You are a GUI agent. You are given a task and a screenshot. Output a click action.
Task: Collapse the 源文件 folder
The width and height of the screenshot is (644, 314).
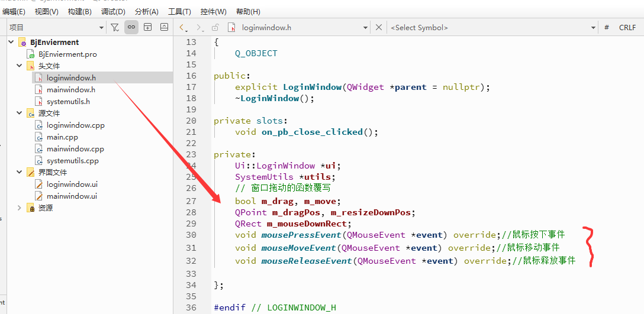point(20,113)
